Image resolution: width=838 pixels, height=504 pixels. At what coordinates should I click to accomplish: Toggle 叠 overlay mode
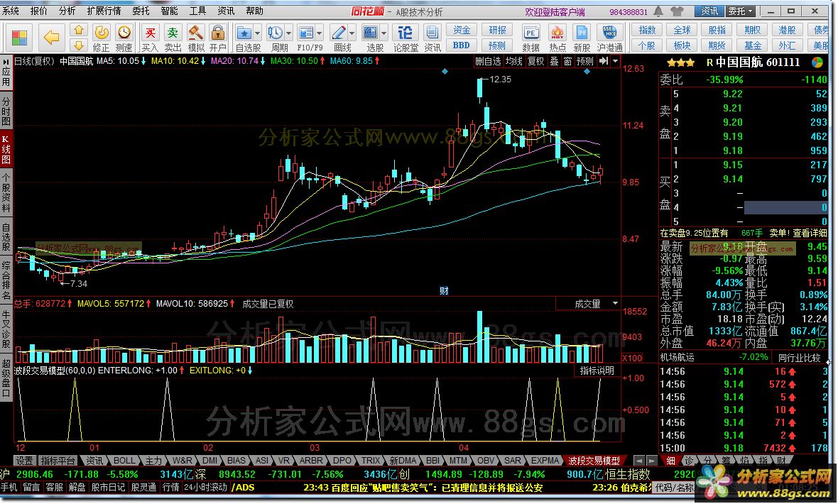(x=554, y=62)
